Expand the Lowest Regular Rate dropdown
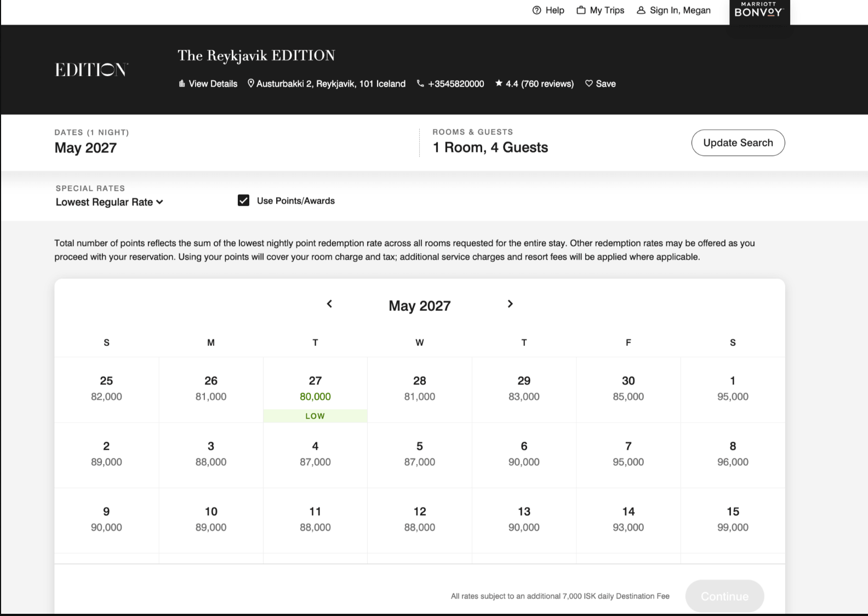 click(x=110, y=202)
